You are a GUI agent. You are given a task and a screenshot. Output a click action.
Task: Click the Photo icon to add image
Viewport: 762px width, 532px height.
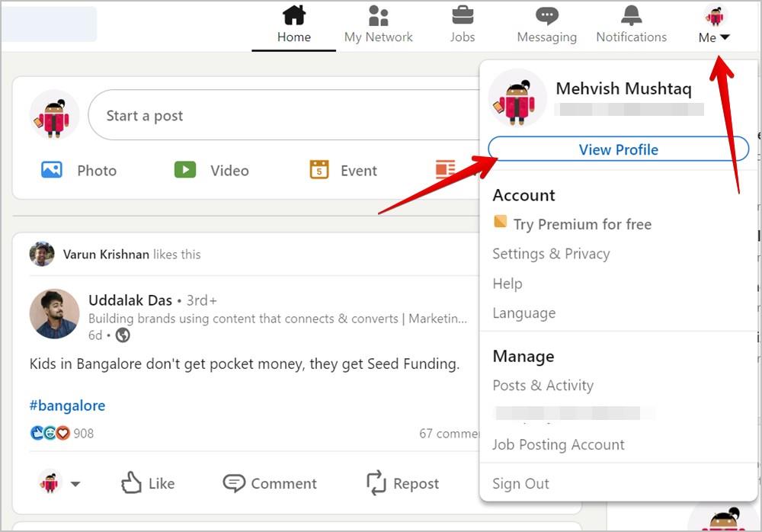point(52,170)
